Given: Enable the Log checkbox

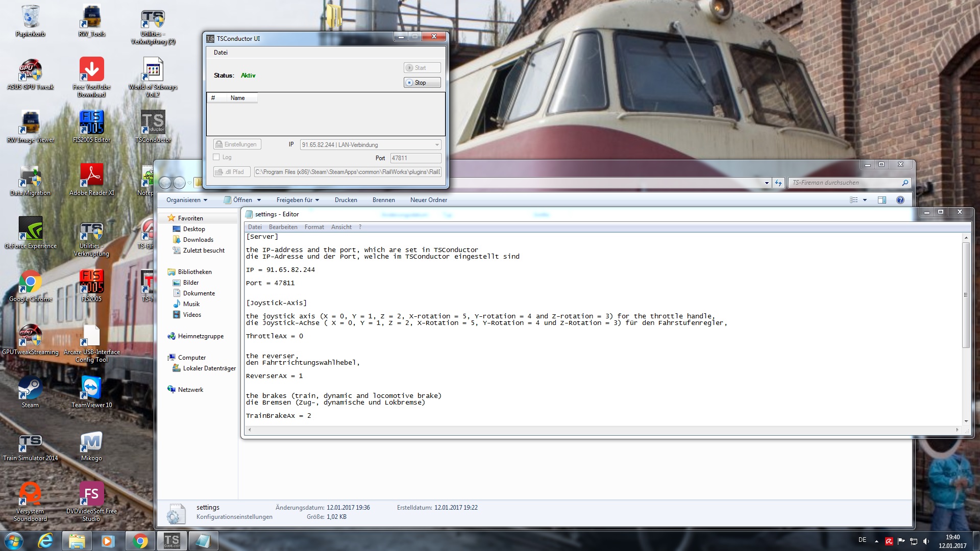Looking at the screenshot, I should click(216, 157).
